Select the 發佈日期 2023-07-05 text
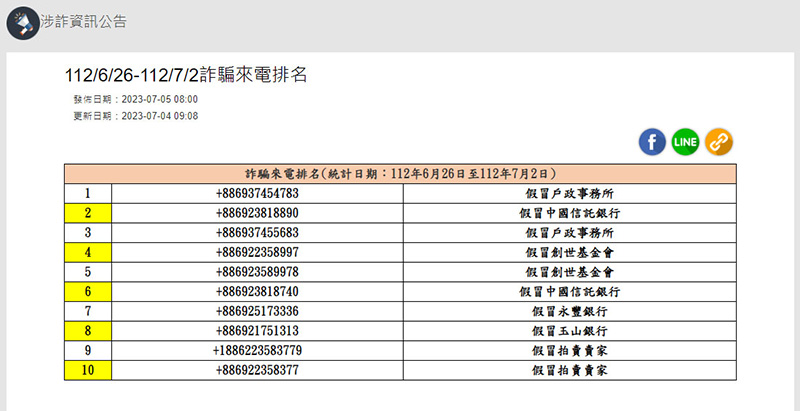The height and width of the screenshot is (411, 800). pos(135,100)
